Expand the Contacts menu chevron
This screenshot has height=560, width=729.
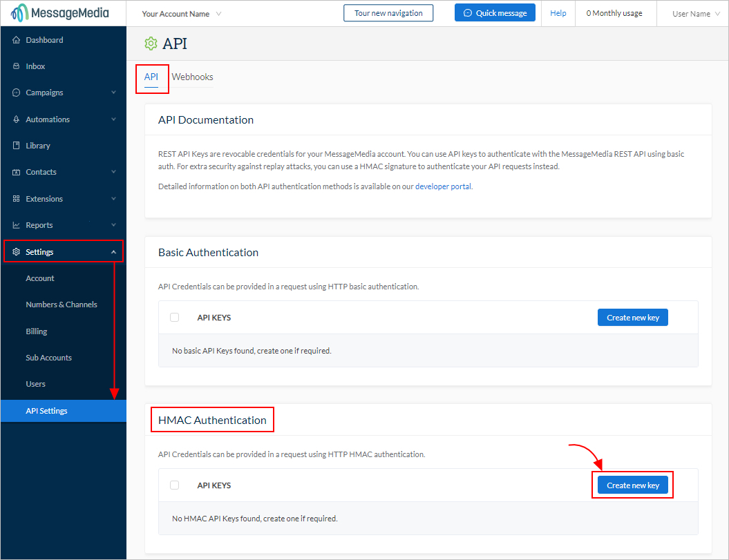[113, 172]
